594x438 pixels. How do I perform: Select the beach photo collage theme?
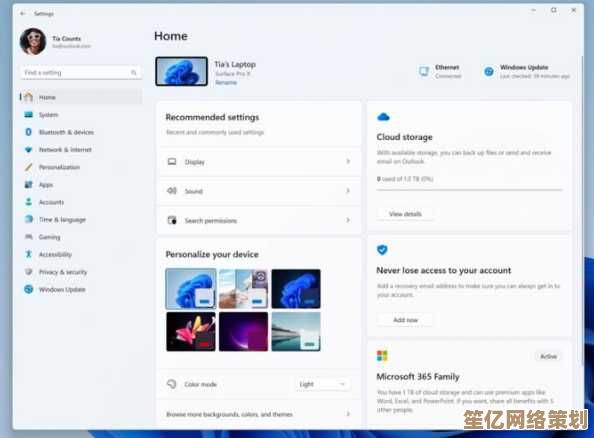click(x=243, y=289)
